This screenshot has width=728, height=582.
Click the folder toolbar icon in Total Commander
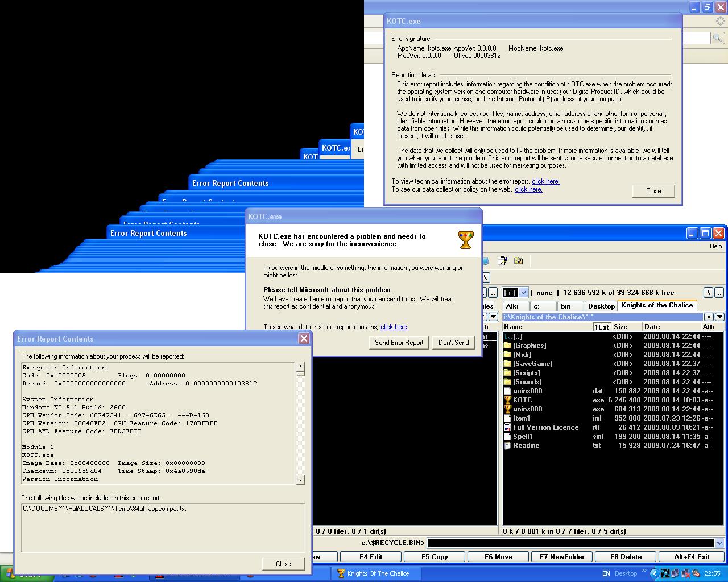coord(518,261)
